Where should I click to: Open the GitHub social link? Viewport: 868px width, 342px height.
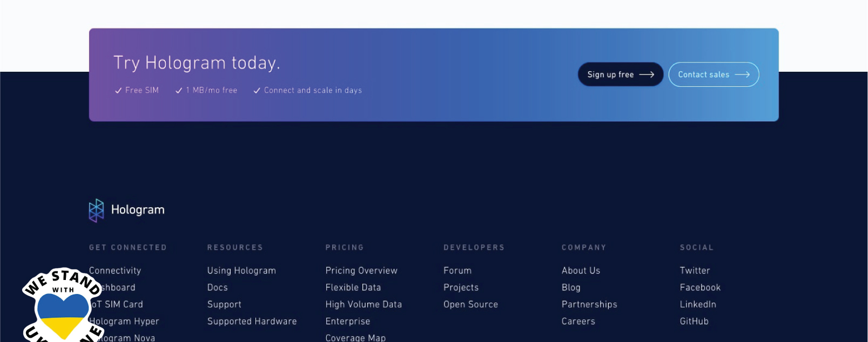[x=694, y=321]
